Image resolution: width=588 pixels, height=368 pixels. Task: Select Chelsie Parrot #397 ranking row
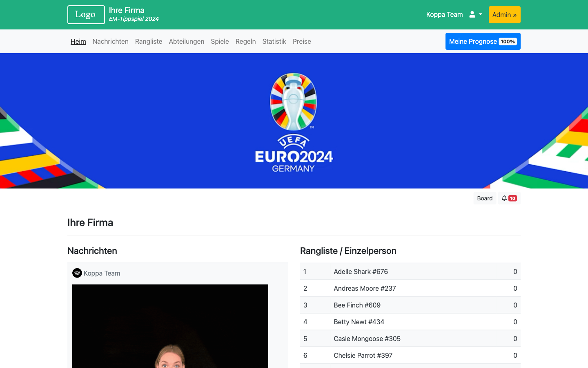pyautogui.click(x=410, y=355)
